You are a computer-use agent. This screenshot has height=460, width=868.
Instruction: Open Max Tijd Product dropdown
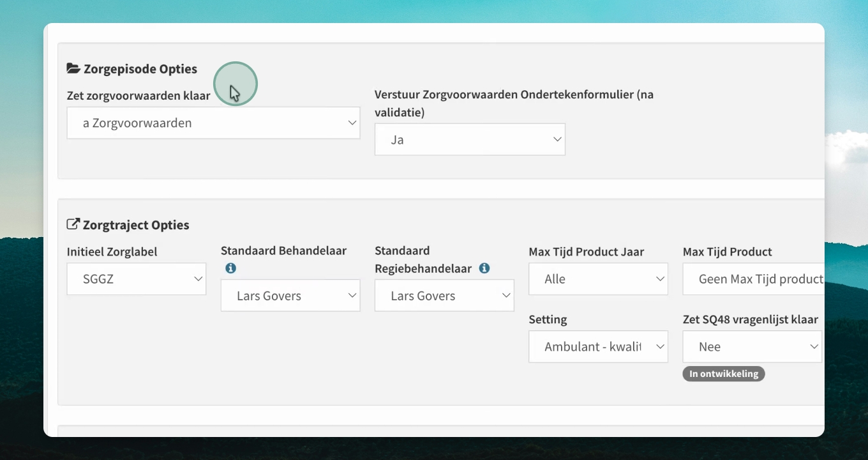[754, 279]
